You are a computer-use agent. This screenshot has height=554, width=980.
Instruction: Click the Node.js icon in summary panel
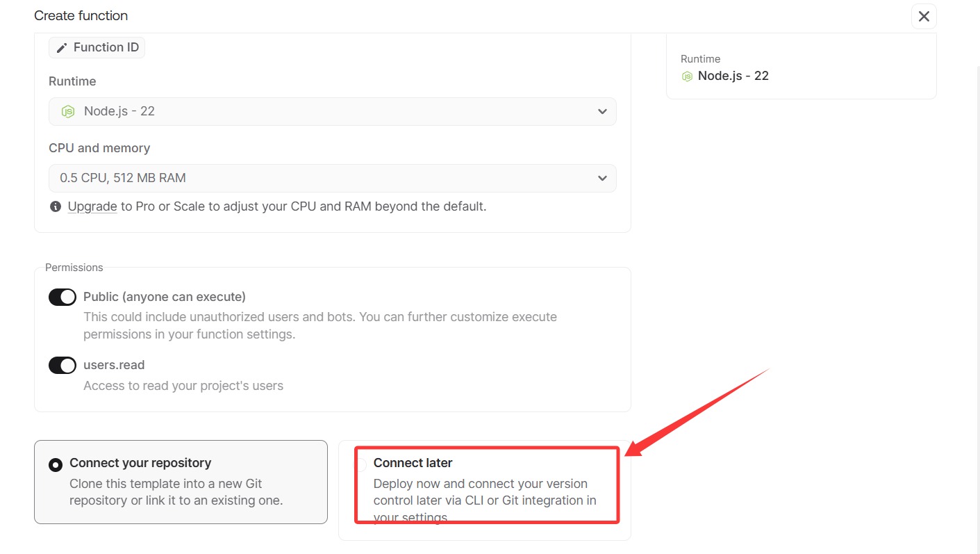coord(687,76)
